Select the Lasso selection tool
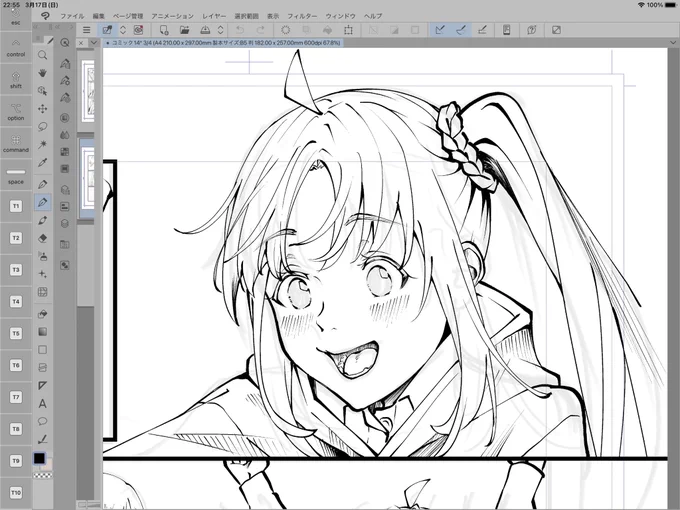The height and width of the screenshot is (510, 680). click(x=42, y=126)
